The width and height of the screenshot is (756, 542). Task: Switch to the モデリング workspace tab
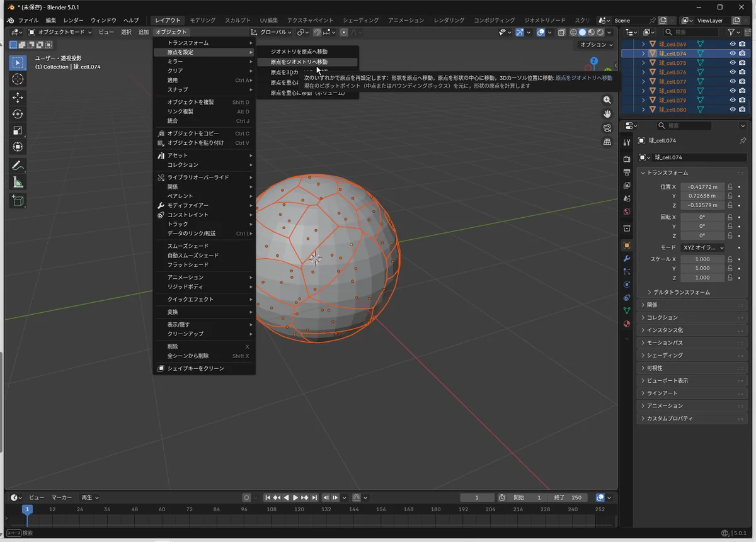pyautogui.click(x=202, y=20)
